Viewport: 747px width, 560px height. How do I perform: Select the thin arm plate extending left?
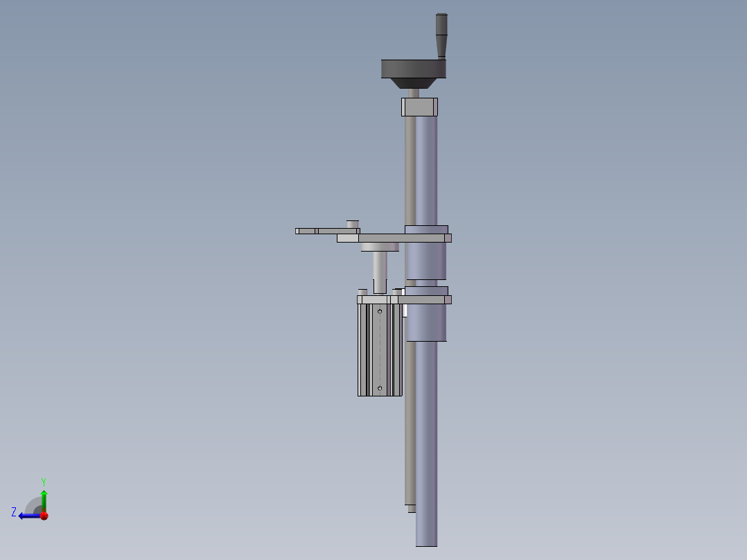tap(327, 231)
